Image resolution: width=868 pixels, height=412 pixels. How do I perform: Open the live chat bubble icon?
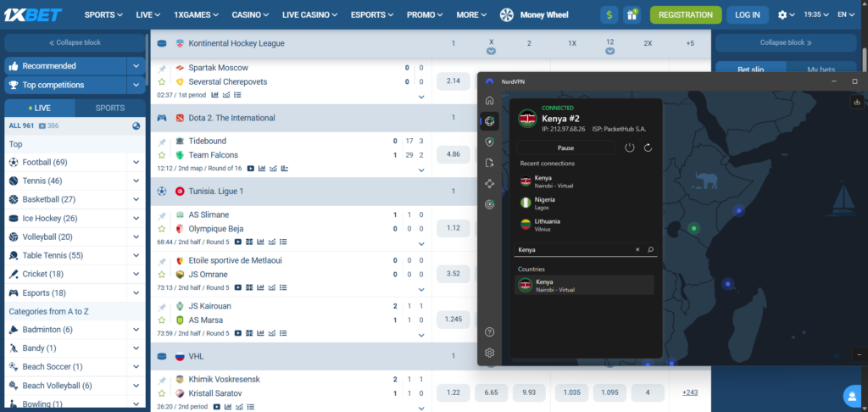852,396
